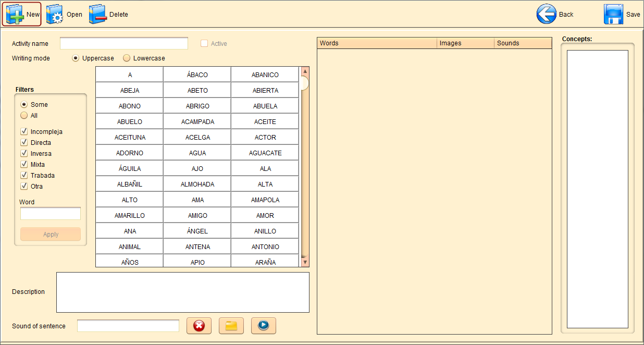Select Uppercase writing mode
The image size is (644, 345).
point(76,58)
